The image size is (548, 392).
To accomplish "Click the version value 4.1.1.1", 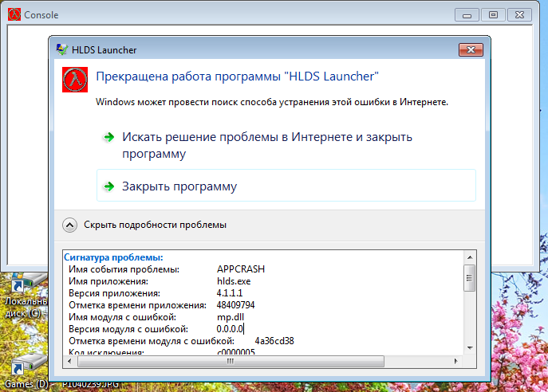I will point(229,293).
